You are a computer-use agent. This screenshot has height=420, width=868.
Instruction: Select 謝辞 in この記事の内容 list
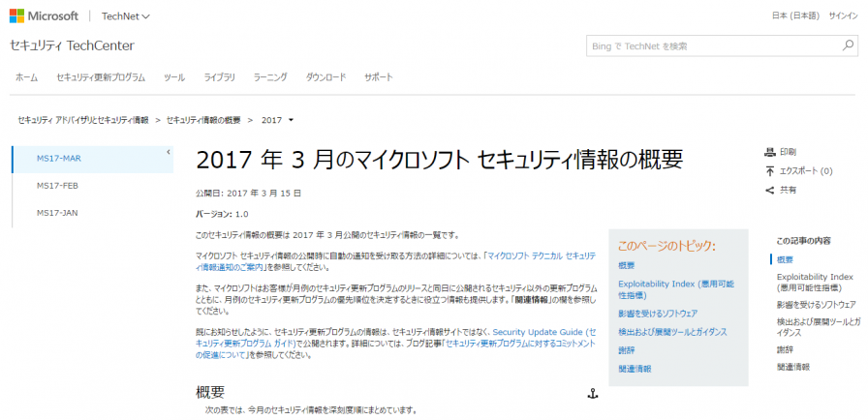(785, 349)
